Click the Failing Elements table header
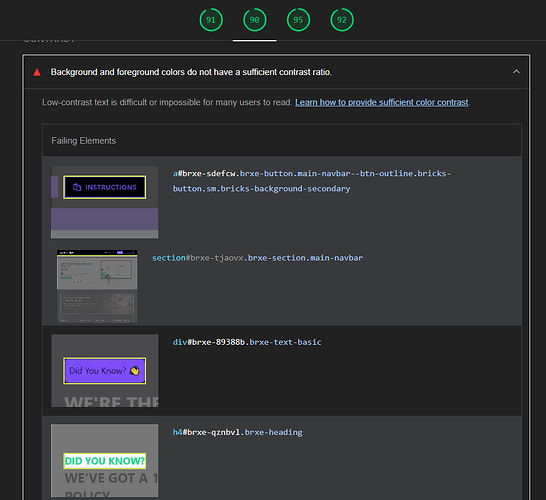Image resolution: width=546 pixels, height=500 pixels. [282, 141]
